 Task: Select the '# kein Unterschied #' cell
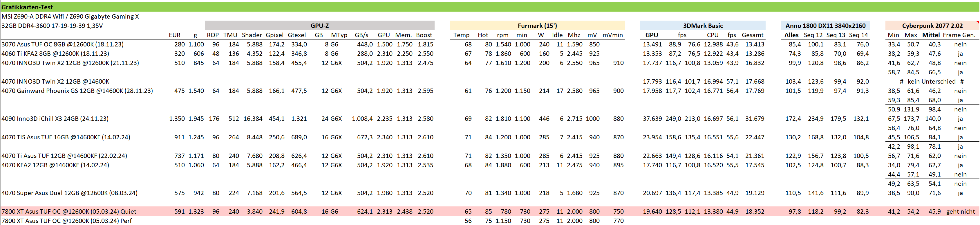(x=931, y=82)
